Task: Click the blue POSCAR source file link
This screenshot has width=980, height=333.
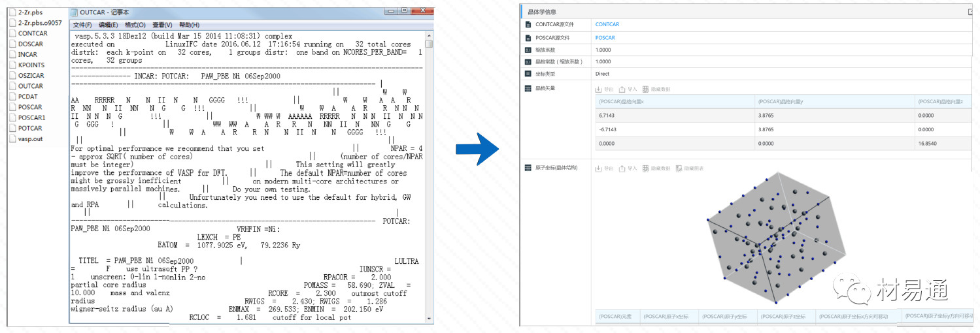Action: [605, 38]
